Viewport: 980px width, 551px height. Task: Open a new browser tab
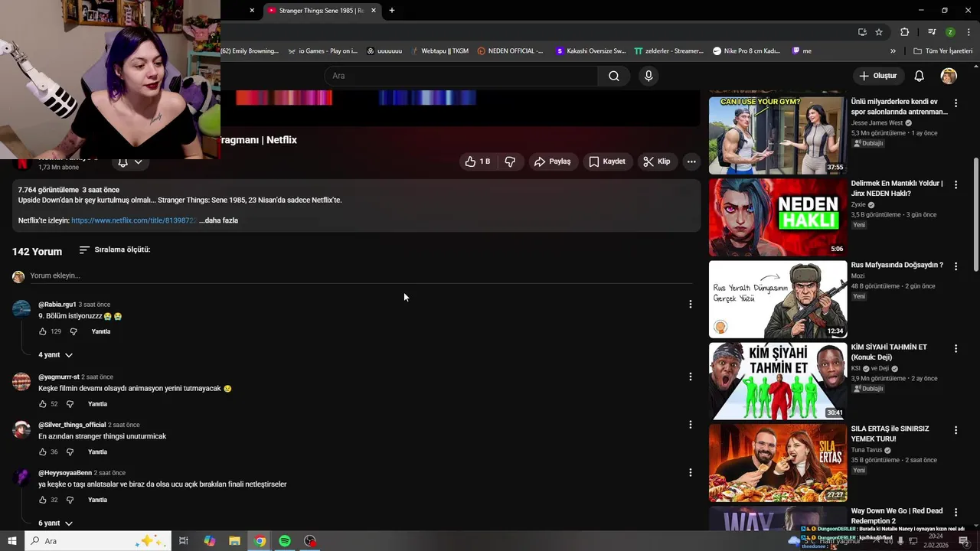[x=392, y=11]
